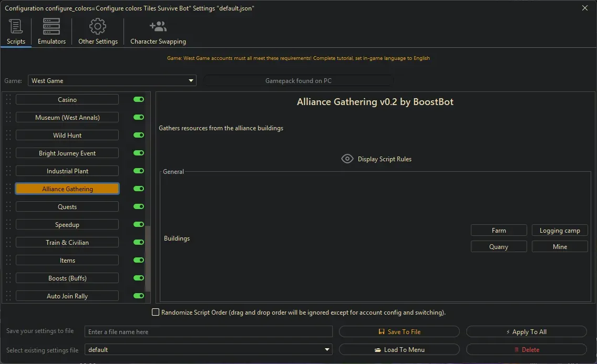Viewport: 597px width, 364px height.
Task: Enable Randomize Script Order checkbox
Action: 156,312
